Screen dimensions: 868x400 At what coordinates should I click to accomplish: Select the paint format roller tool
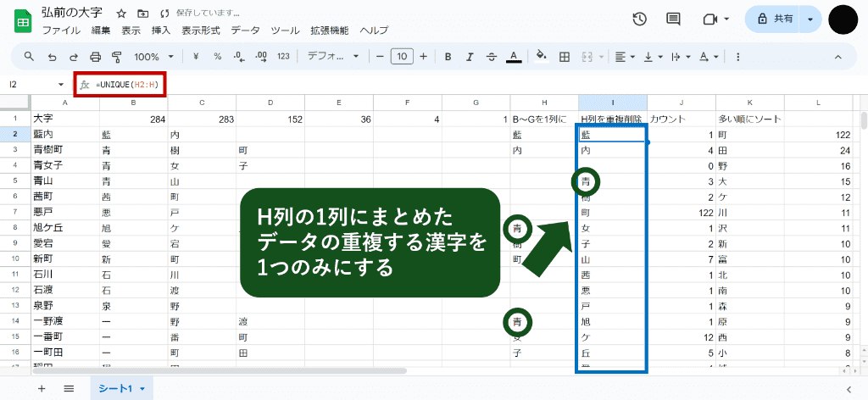point(116,57)
